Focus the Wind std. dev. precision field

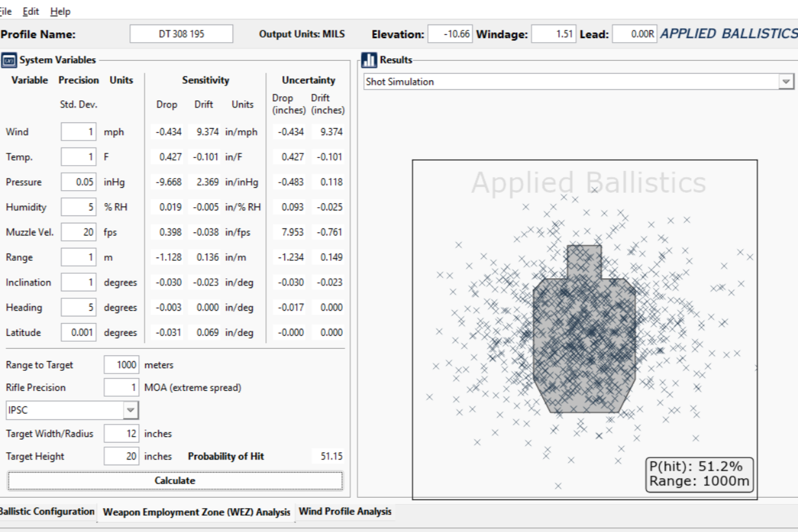click(x=79, y=131)
